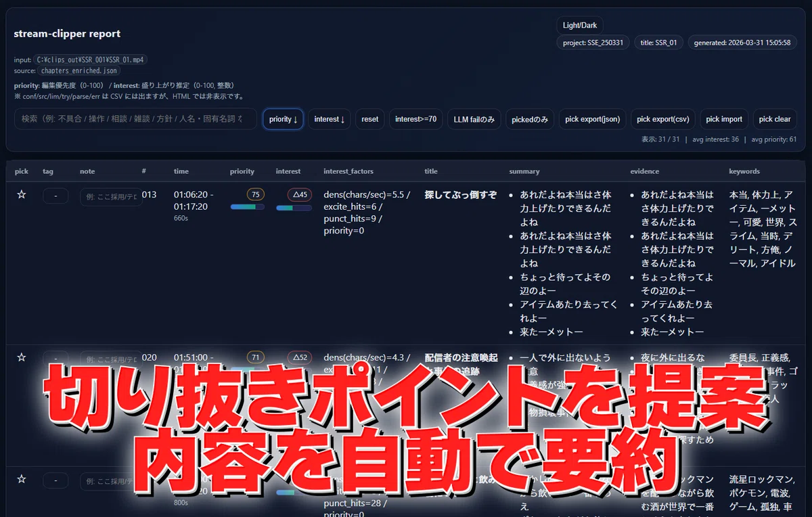The height and width of the screenshot is (517, 812).
Task: Click the row 013 keywords cell
Action: click(x=763, y=229)
